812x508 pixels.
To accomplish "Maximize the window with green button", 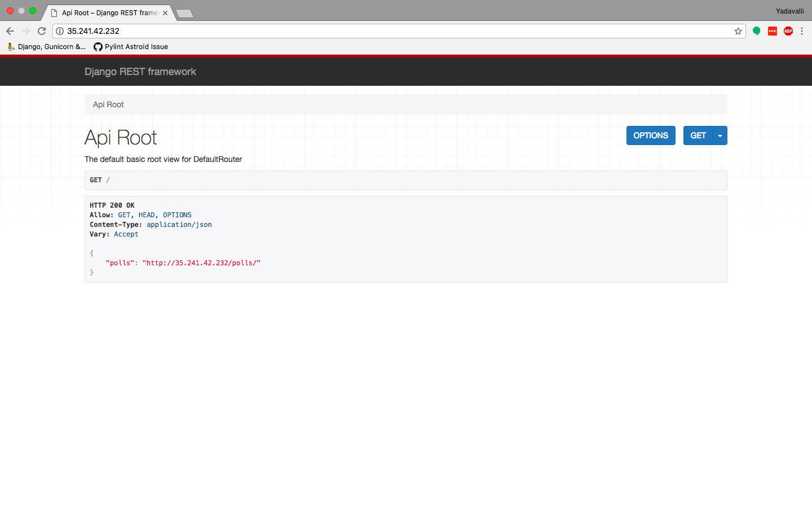I will (33, 11).
